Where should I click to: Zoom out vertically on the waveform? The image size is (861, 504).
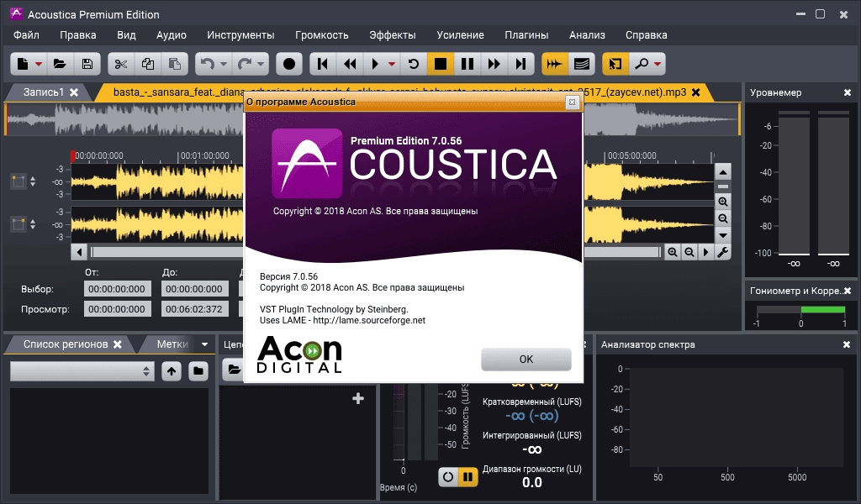point(723,219)
